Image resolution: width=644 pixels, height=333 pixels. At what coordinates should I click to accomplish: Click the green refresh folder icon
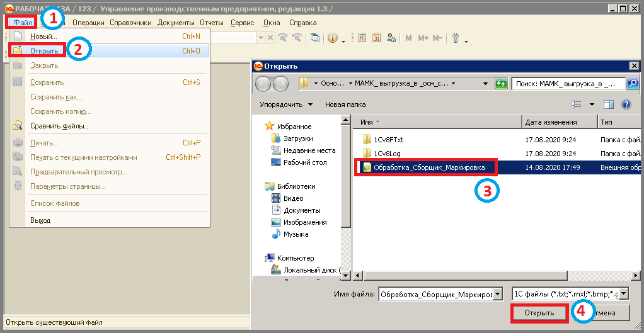click(x=500, y=84)
